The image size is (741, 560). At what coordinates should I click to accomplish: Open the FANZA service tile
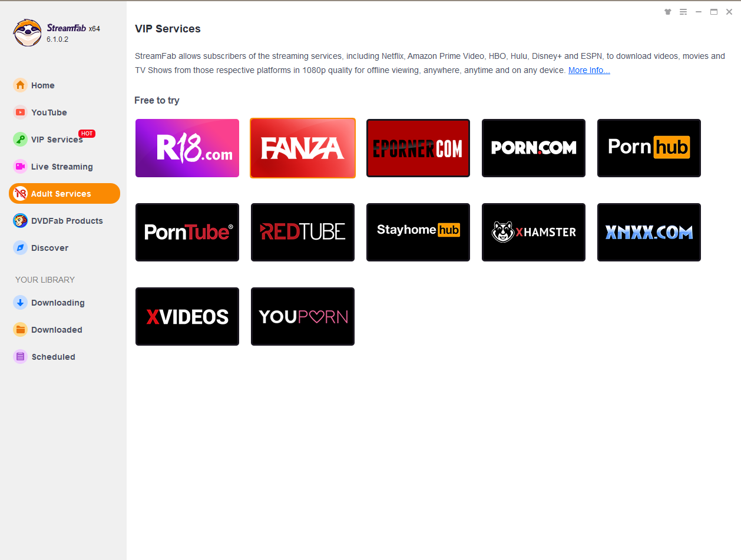(x=303, y=148)
